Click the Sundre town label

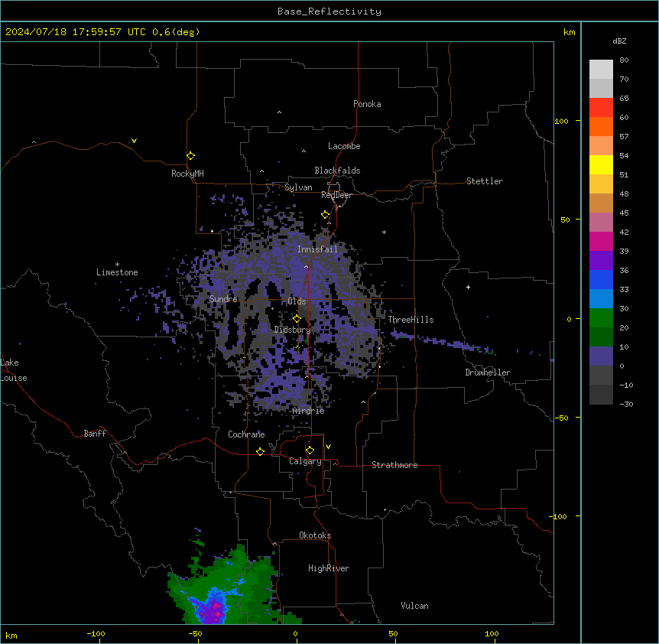(223, 299)
